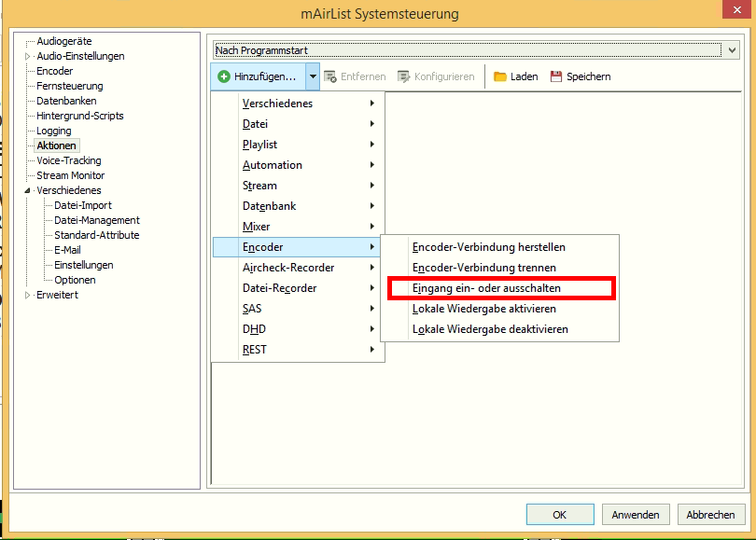Select Datei-Import in the tree
This screenshot has width=756, height=540.
tap(83, 206)
